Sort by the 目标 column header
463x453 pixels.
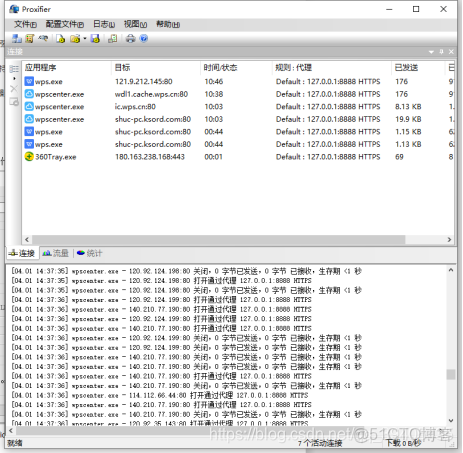pyautogui.click(x=156, y=68)
